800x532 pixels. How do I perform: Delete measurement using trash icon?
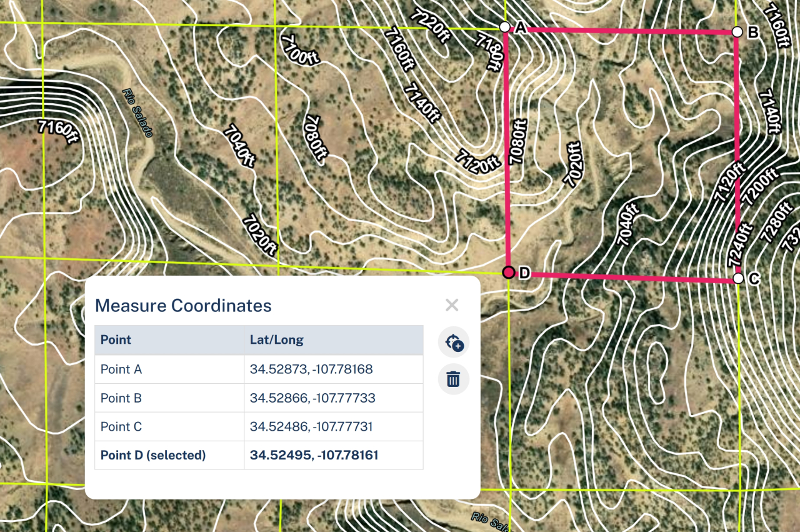click(x=453, y=379)
